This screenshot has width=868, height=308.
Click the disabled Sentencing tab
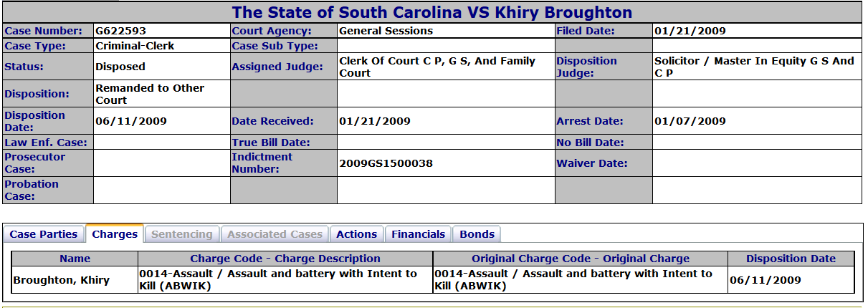(x=182, y=234)
